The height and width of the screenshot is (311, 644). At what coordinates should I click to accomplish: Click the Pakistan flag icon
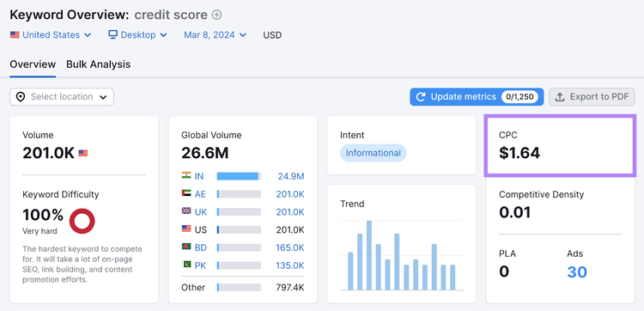[x=186, y=264]
